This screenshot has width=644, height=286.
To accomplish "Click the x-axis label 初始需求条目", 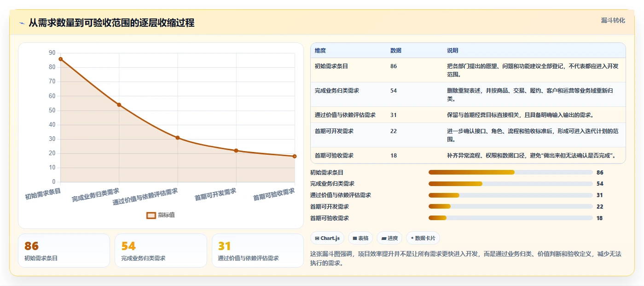I will pos(43,193).
